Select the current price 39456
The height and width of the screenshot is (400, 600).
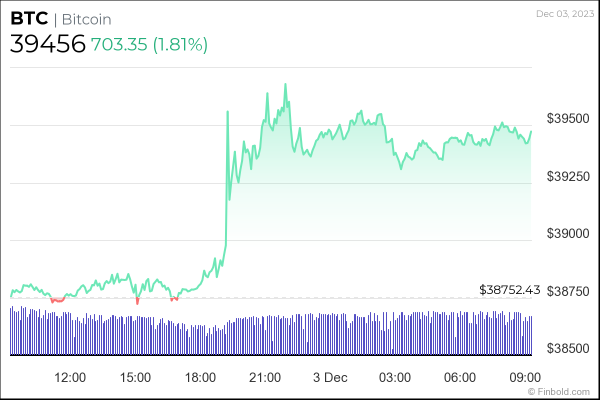[x=47, y=44]
